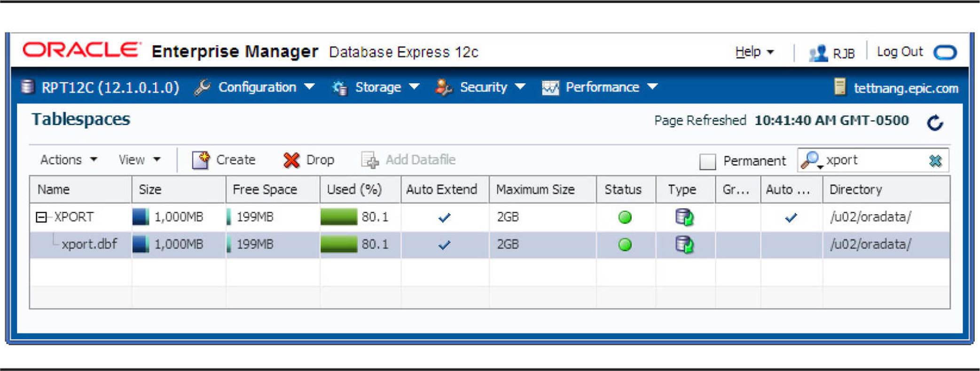Viewport: 980px width, 371px height.
Task: Click the RJB user name
Action: point(843,54)
